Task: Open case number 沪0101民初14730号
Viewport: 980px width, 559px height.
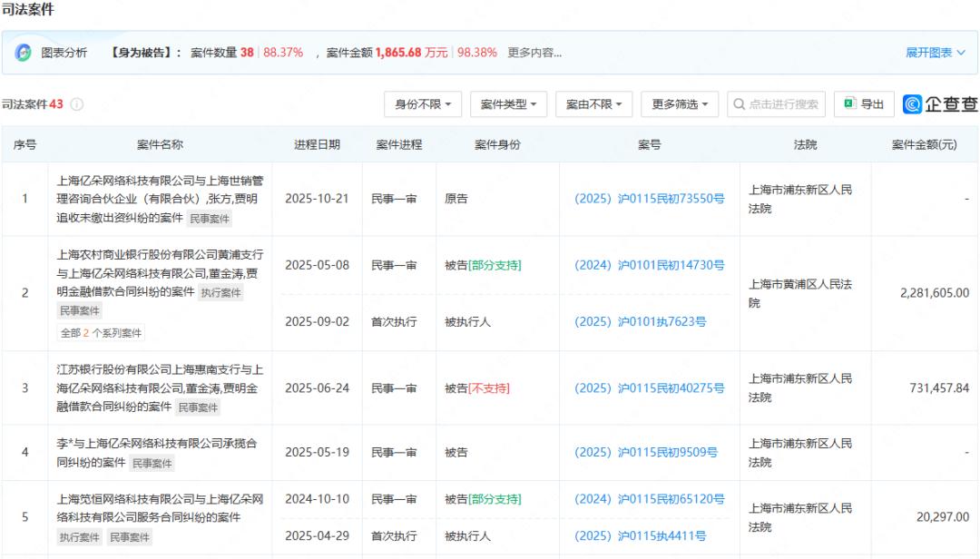Action: (650, 265)
